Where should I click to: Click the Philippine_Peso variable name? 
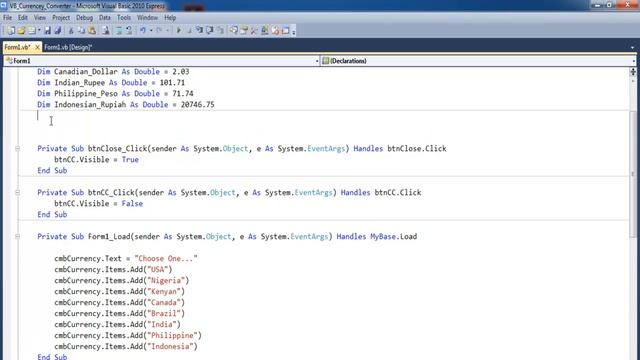pos(86,94)
